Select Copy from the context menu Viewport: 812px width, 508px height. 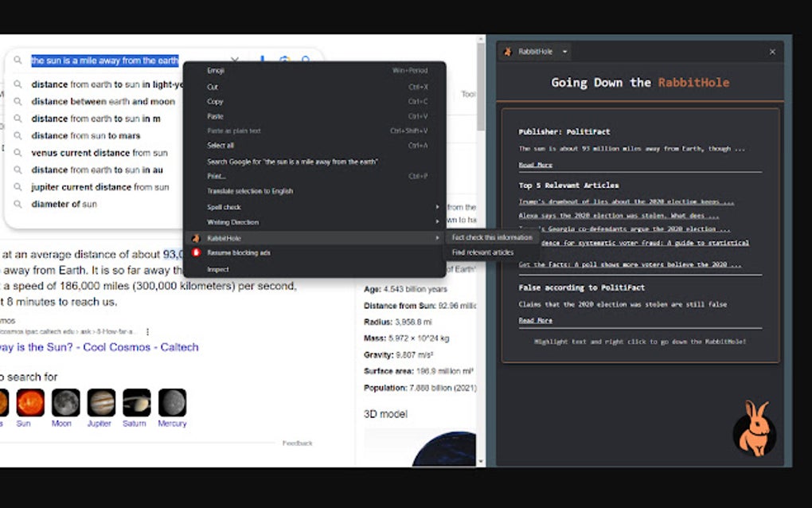[214, 101]
